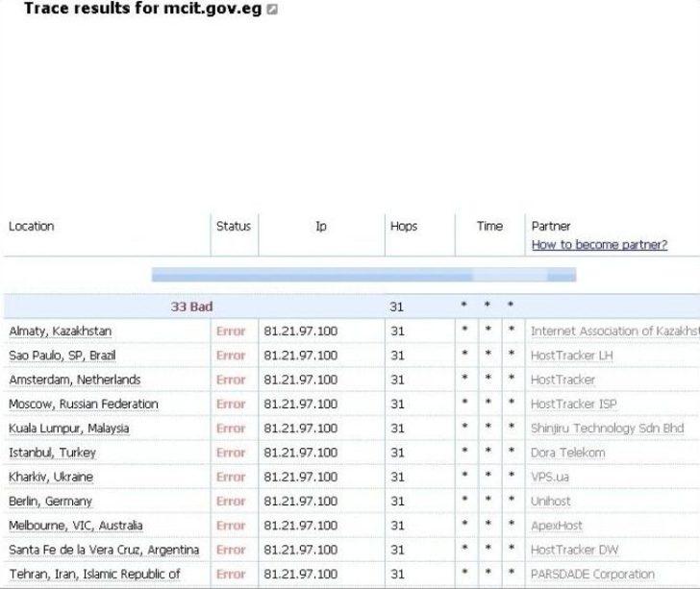This screenshot has height=589, width=700.
Task: Expand the '33 Bad' summary row
Action: click(x=191, y=307)
